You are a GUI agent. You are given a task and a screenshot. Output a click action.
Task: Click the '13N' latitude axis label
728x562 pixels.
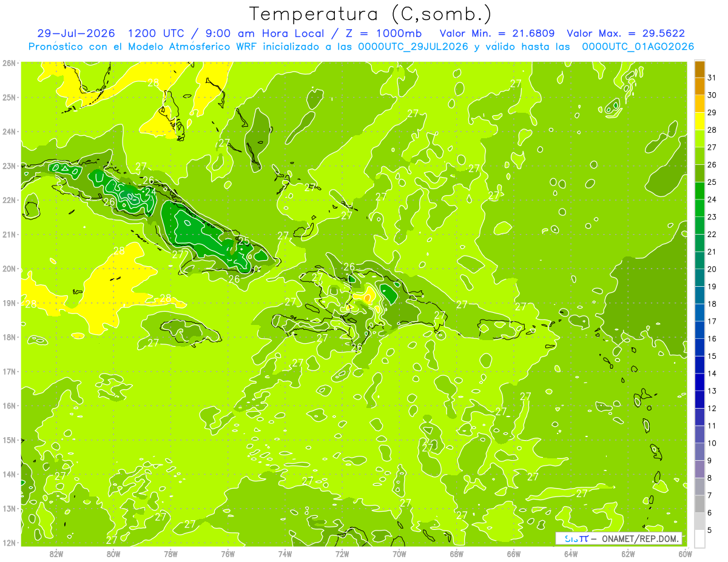point(9,508)
